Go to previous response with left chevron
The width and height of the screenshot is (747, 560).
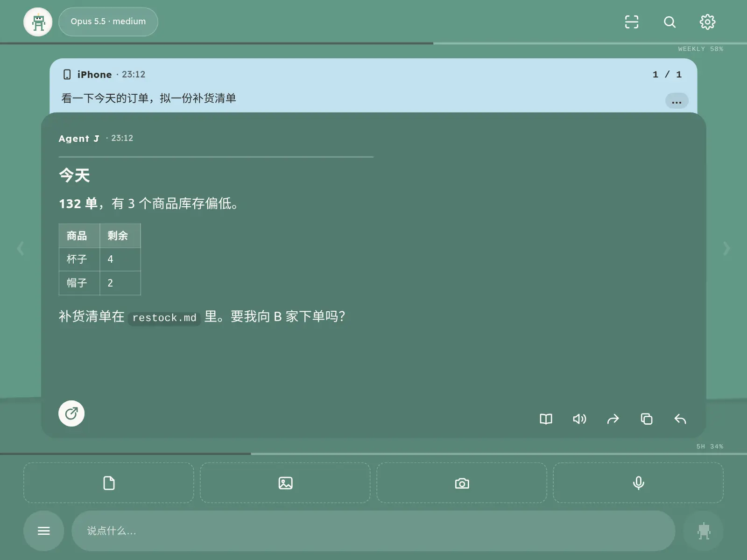point(21,248)
